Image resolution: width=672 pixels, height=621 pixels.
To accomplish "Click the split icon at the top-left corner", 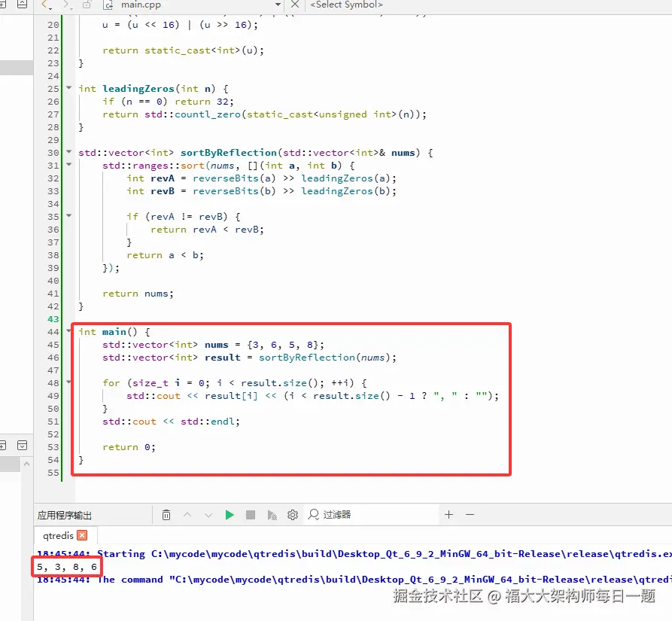I will click(x=2, y=5).
